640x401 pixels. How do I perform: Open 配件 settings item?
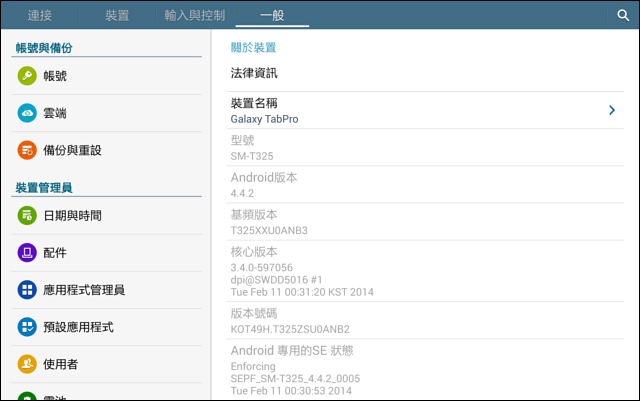[x=107, y=253]
